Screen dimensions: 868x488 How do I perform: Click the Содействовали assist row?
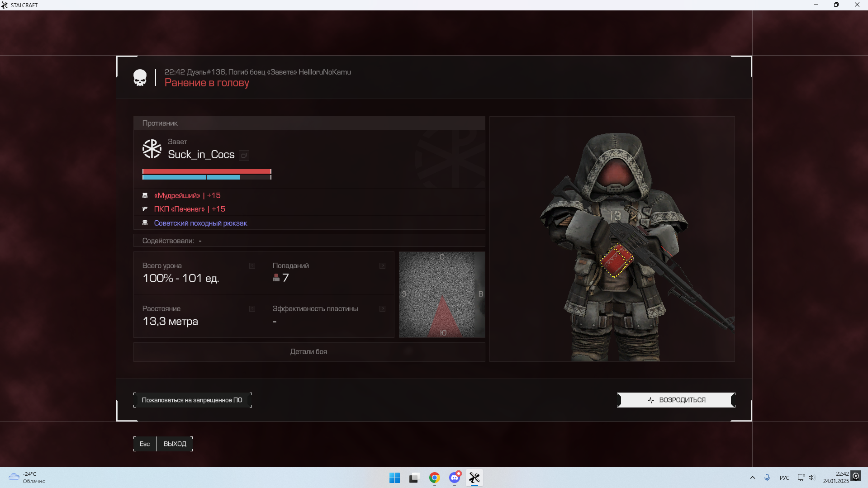coord(309,241)
